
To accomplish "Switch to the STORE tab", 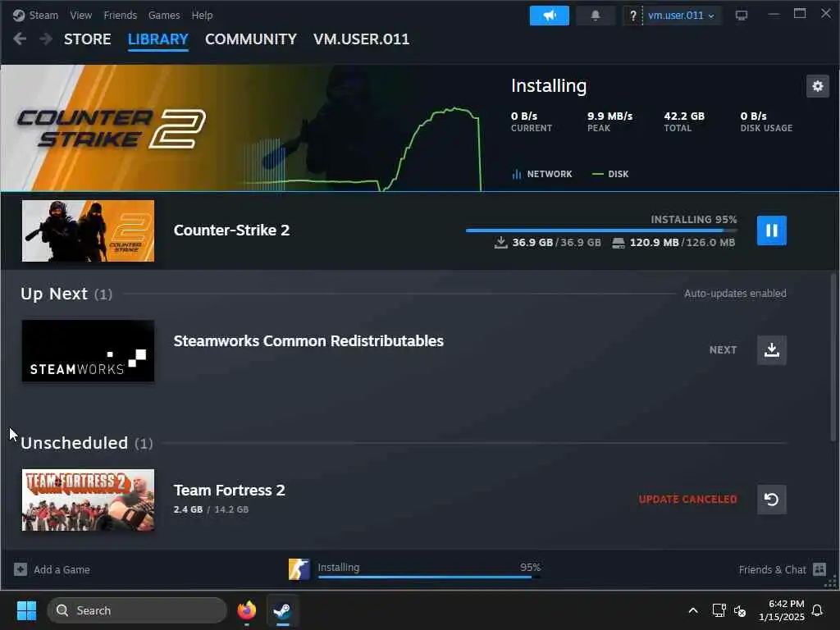I will tap(87, 39).
